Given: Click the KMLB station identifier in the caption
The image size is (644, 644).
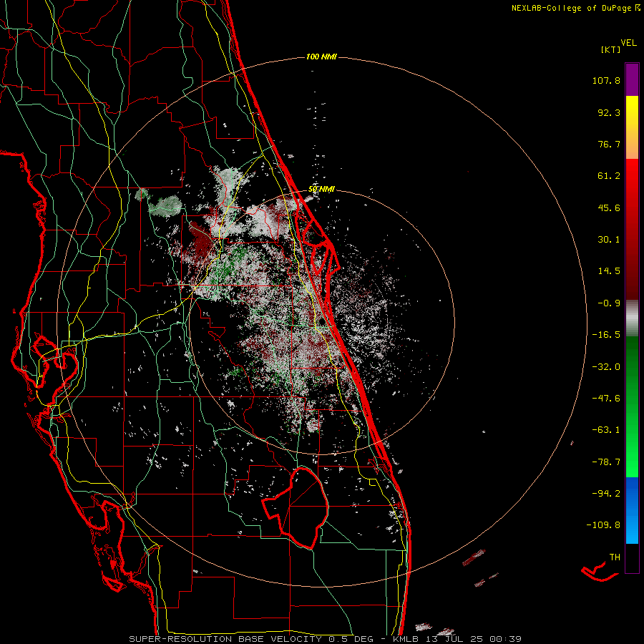Looking at the screenshot, I should click(406, 639).
